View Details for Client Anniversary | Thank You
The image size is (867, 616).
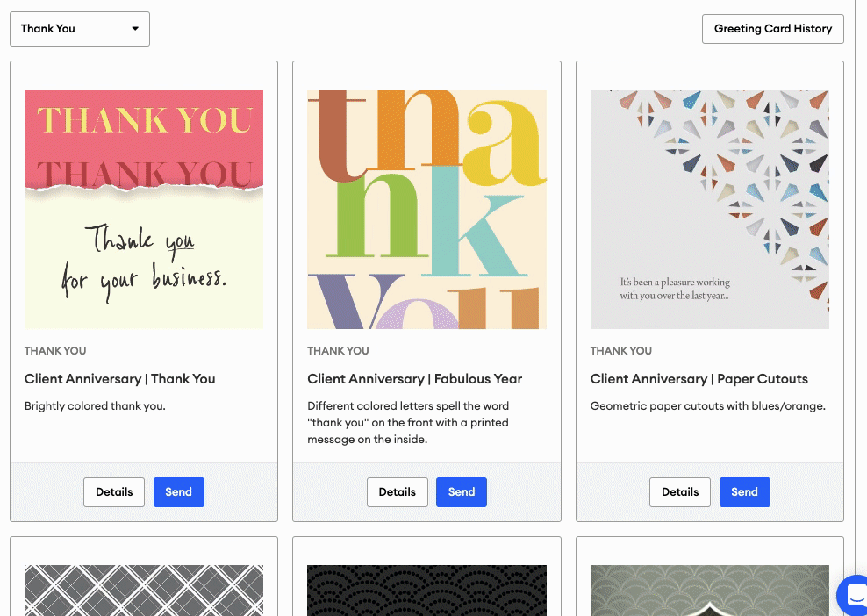pos(114,492)
